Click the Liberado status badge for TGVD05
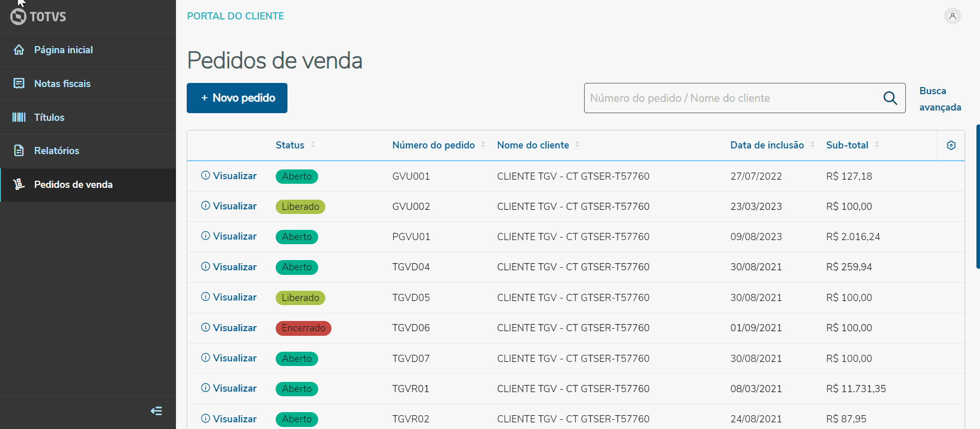The image size is (980, 429). tap(300, 298)
